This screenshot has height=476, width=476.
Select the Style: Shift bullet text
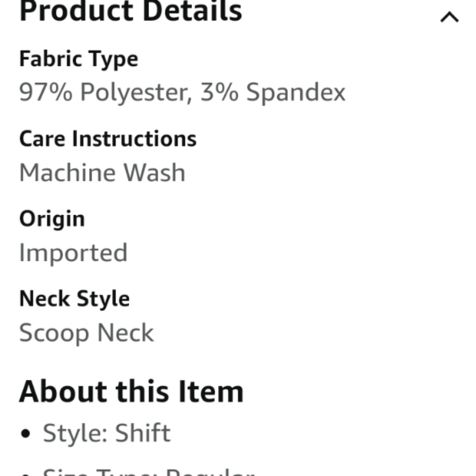click(107, 433)
